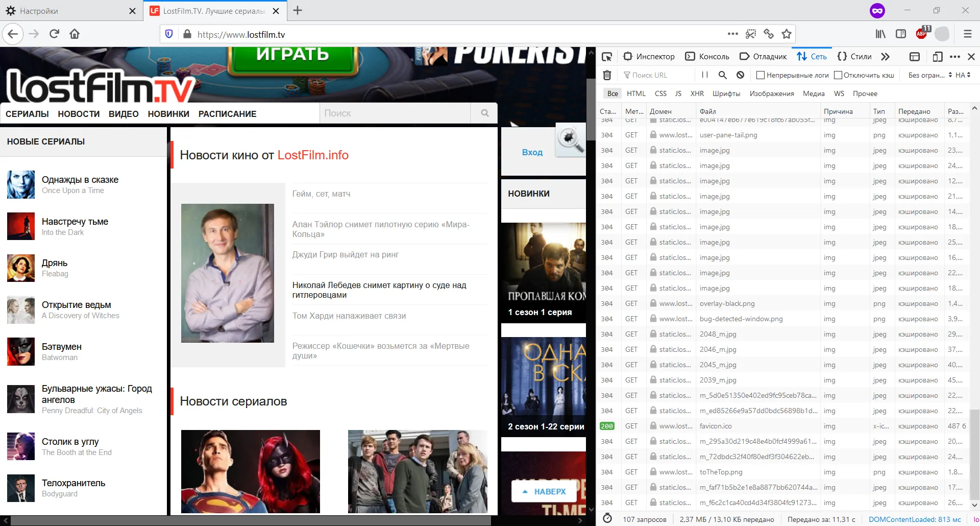The width and height of the screenshot is (980, 526).
Task: Open the Debugger devtools tab
Action: 764,57
